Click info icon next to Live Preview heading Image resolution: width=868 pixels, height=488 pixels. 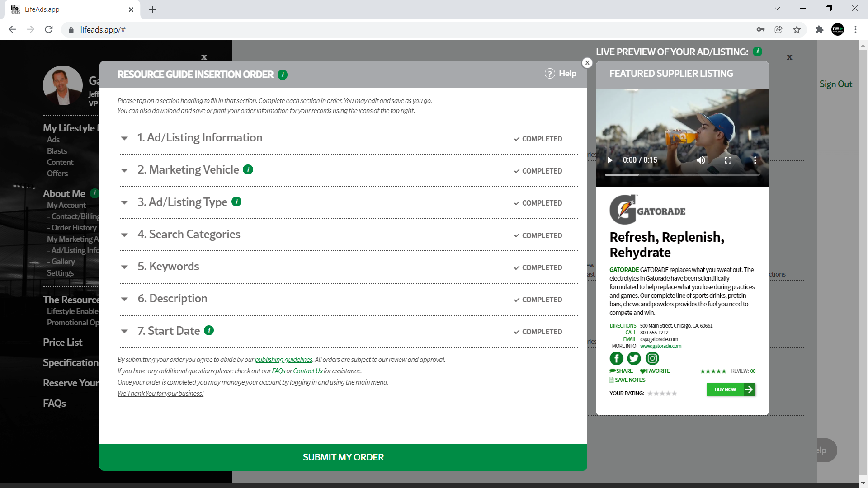tap(758, 52)
